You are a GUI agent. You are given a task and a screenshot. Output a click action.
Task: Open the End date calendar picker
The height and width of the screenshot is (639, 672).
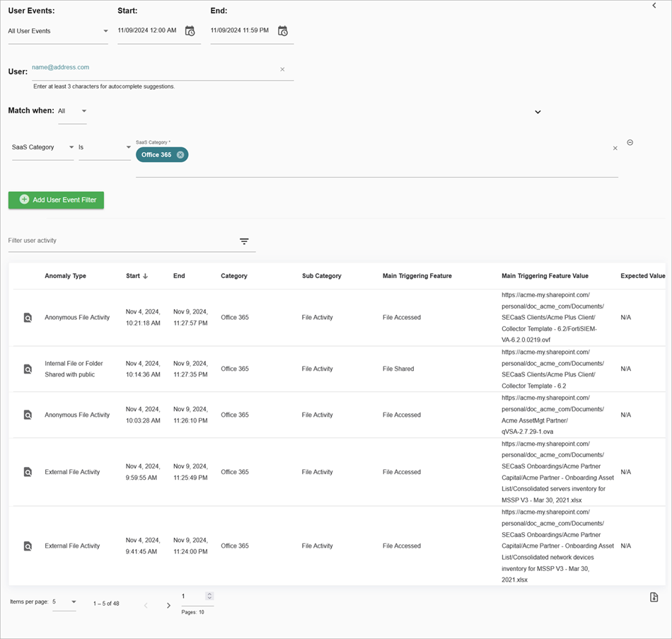click(x=282, y=30)
